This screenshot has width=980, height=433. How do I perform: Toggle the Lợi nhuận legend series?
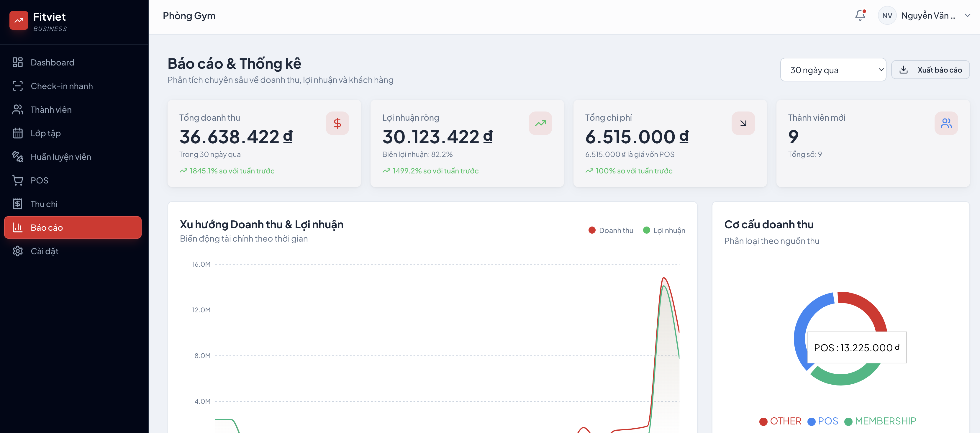click(x=664, y=231)
